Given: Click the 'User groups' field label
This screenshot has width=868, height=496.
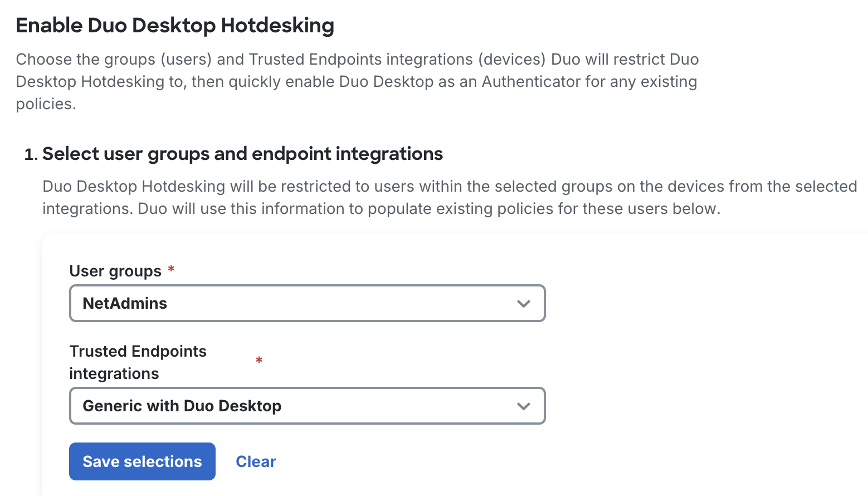Looking at the screenshot, I should 115,271.
